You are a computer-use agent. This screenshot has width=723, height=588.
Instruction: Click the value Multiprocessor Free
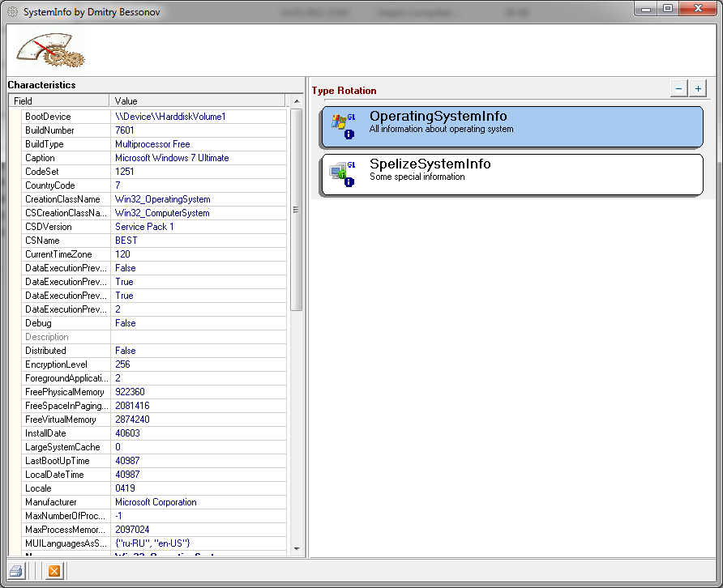pos(152,144)
